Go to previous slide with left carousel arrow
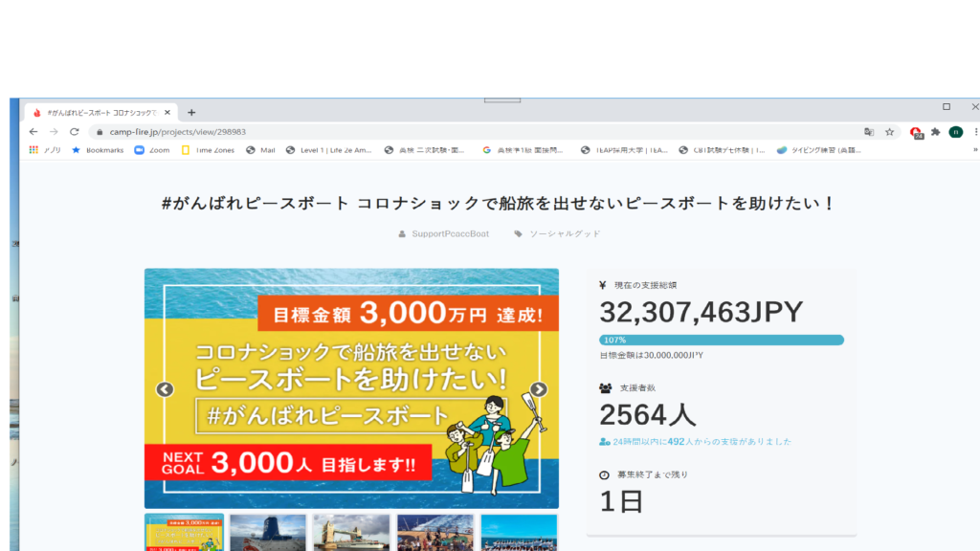This screenshot has height=551, width=980. point(165,389)
